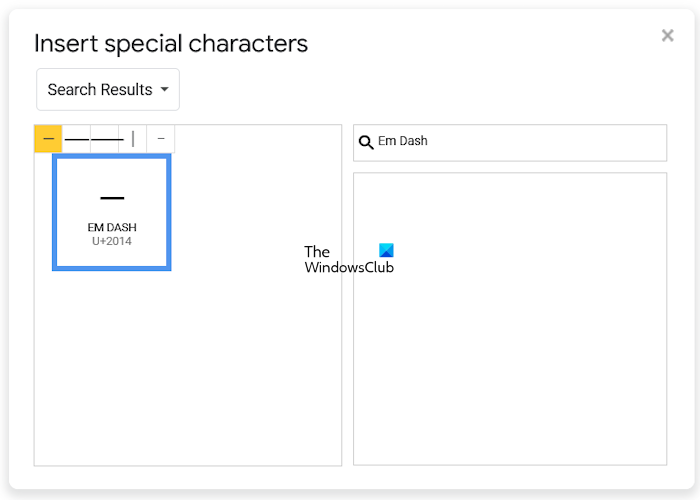Click the blue TheWindowsClub logo square
Image resolution: width=700 pixels, height=500 pixels.
pyautogui.click(x=386, y=250)
